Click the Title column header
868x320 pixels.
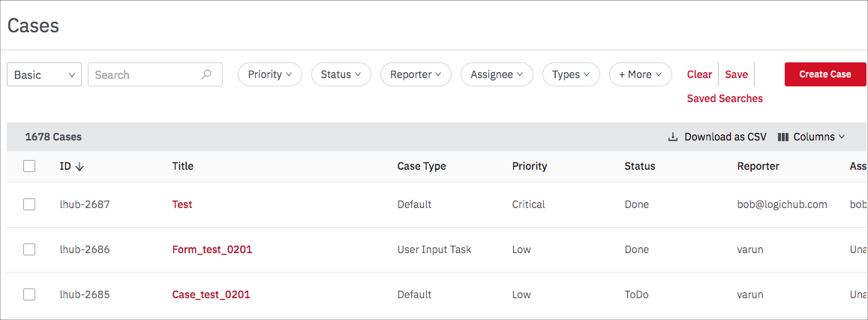183,166
